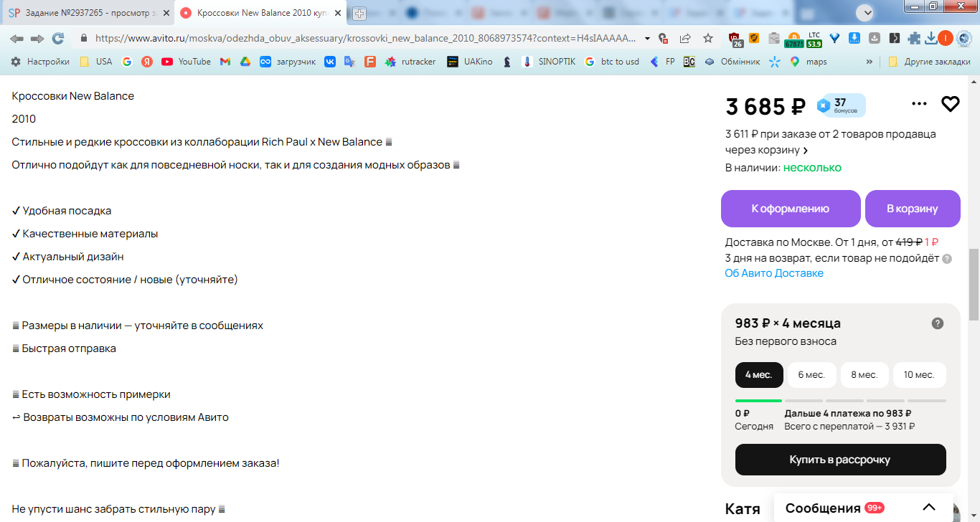This screenshot has height=522, width=980.
Task: Go back with browser back arrow
Action: [x=17, y=38]
